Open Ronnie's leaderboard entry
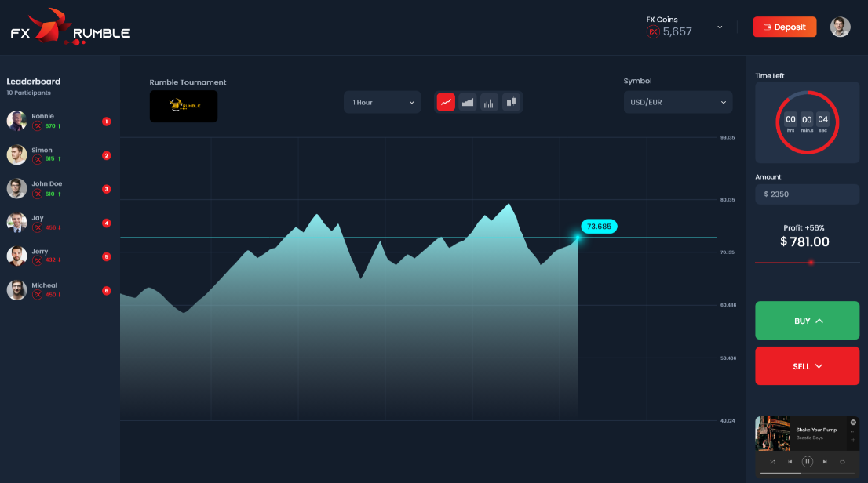The height and width of the screenshot is (483, 868). 59,122
